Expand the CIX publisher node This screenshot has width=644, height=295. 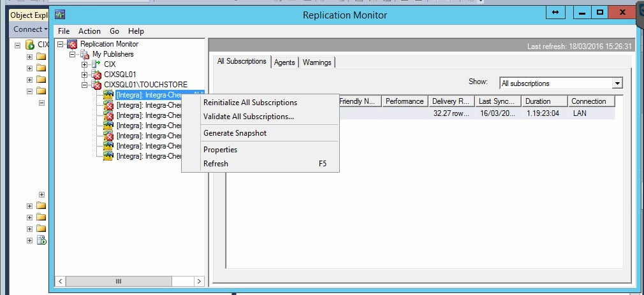click(x=85, y=64)
